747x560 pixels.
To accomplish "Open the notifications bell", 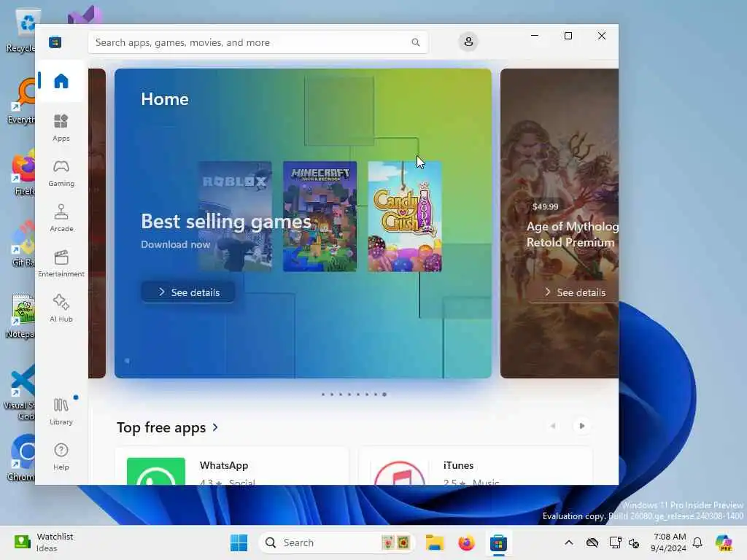I will point(697,542).
